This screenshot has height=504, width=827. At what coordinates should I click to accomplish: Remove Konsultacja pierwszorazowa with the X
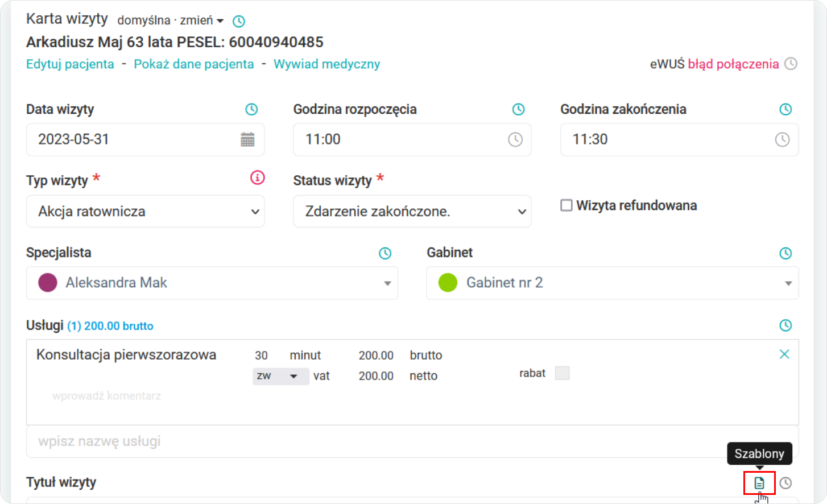coord(784,354)
